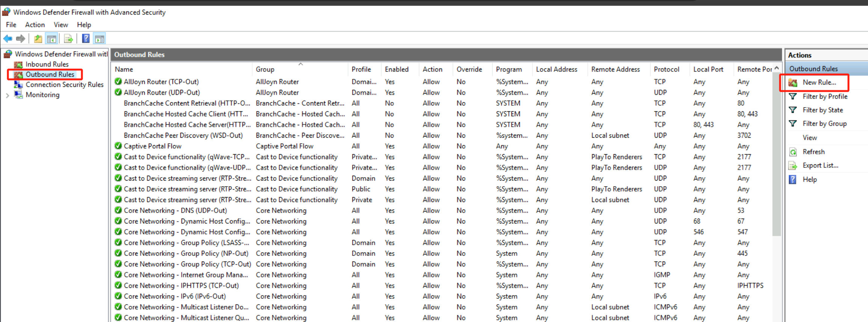Click the Monitoring tree icon

click(x=18, y=95)
